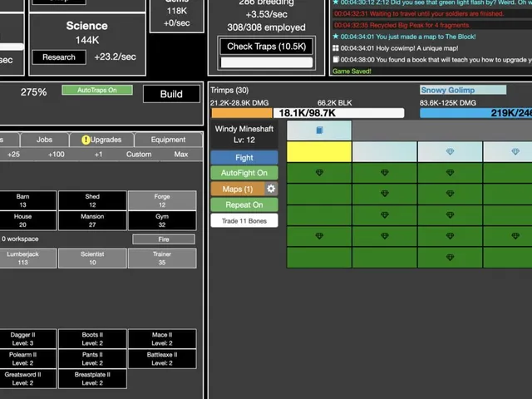Upgrade Breastplate II equipment
532x399 pixels.
pos(92,379)
